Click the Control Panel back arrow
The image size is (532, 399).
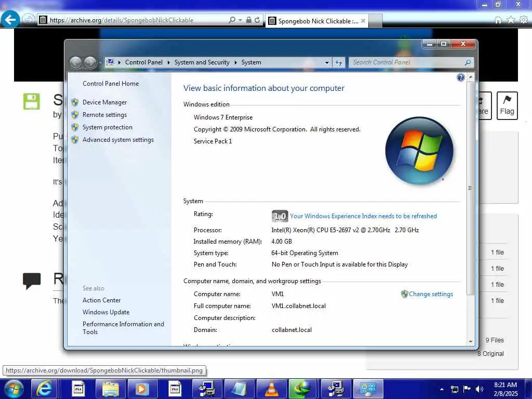pos(75,63)
